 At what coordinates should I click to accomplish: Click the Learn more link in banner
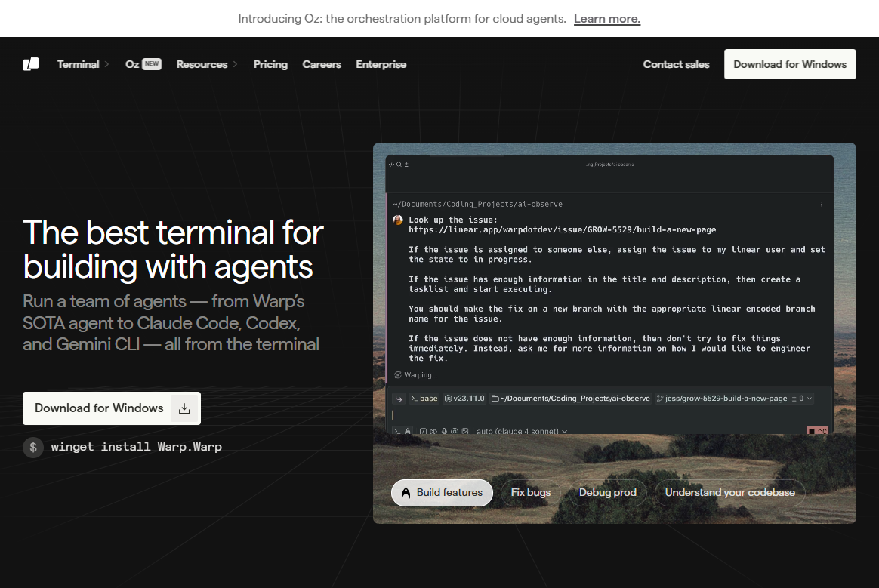[x=606, y=19]
